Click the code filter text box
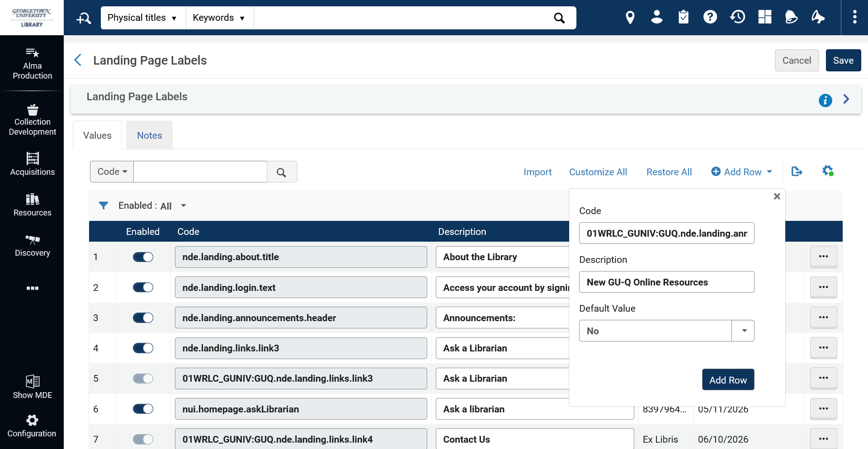 click(x=200, y=172)
